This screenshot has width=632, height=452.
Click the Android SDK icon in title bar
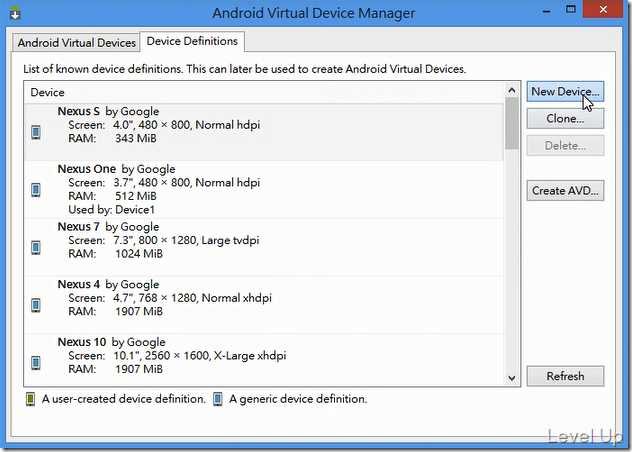tap(15, 13)
